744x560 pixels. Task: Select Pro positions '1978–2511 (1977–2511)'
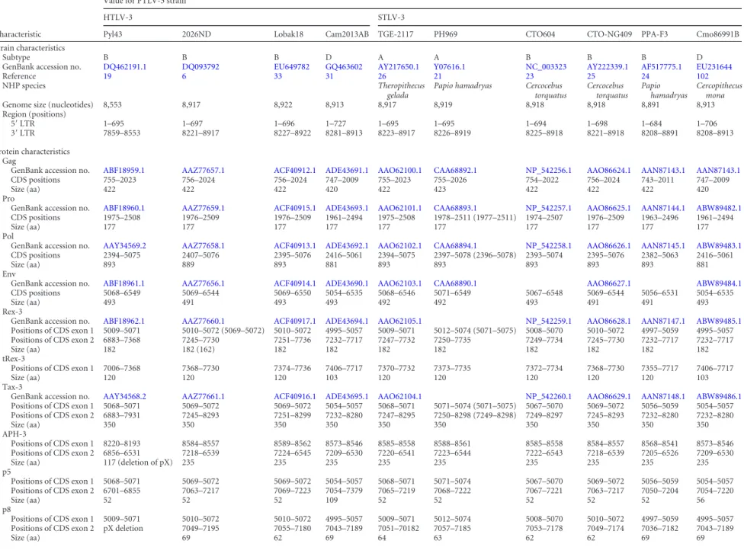tap(475, 218)
